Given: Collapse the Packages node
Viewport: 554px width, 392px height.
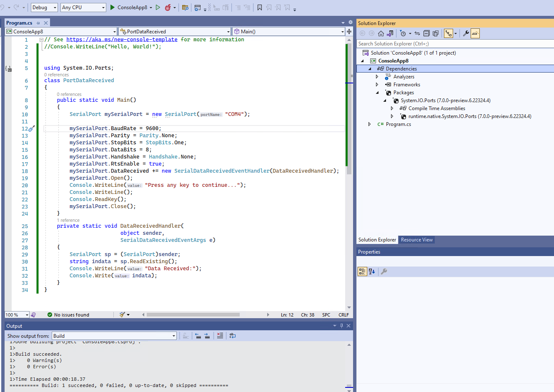Looking at the screenshot, I should 377,92.
